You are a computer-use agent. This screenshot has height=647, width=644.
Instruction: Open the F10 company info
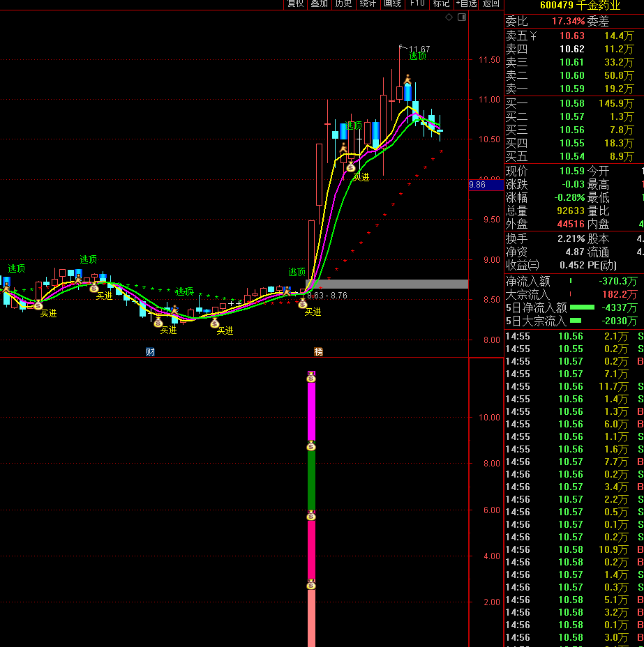[417, 3]
